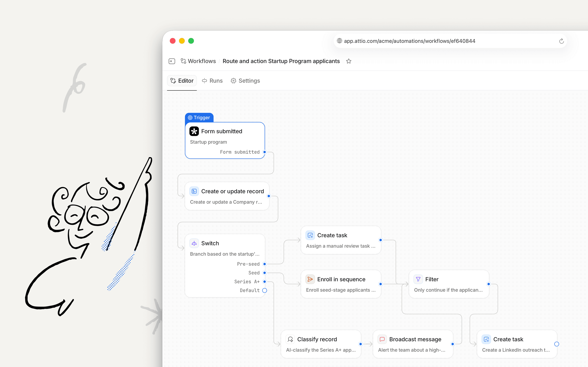Click 'Alert the team about a high-...' description
The height and width of the screenshot is (367, 588).
pyautogui.click(x=412, y=350)
